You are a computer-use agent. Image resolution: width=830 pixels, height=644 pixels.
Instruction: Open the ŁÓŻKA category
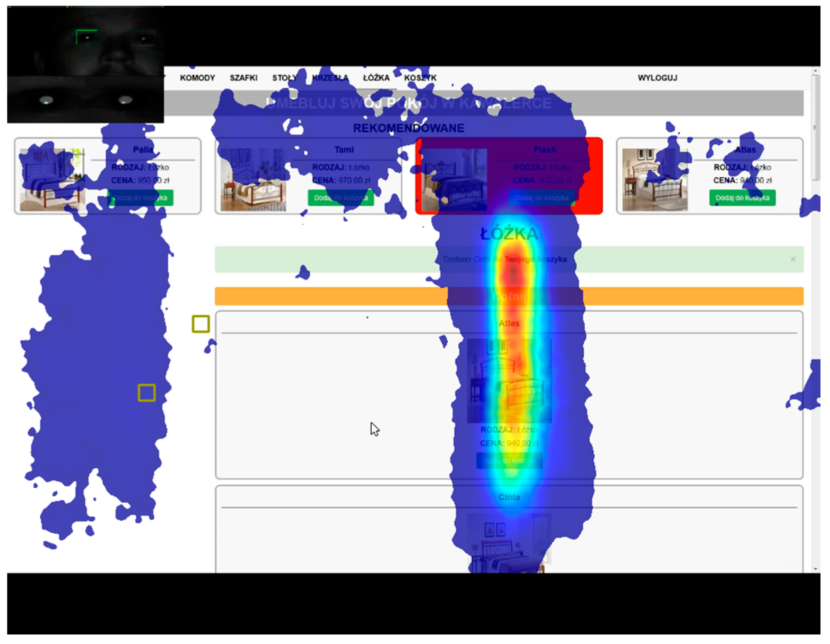376,78
